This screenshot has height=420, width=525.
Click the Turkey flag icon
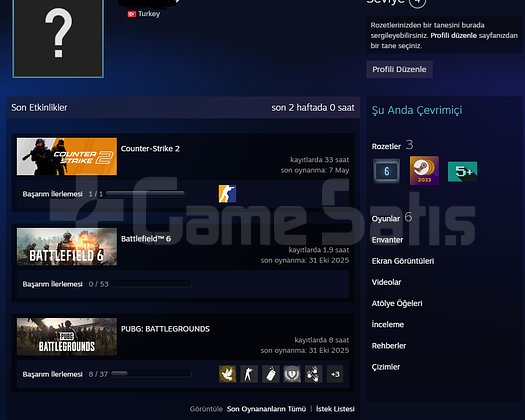(132, 14)
